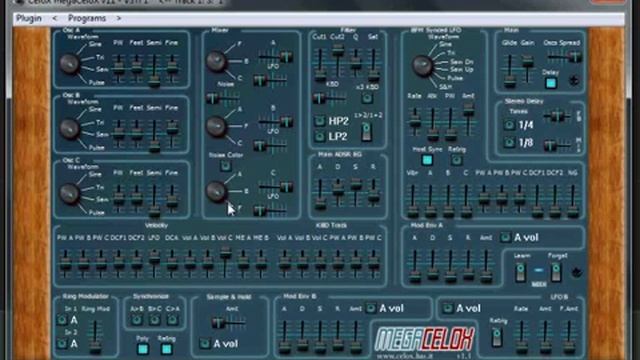Toggle the HP2 filter button
This screenshot has height=360, width=640.
pos(320,121)
